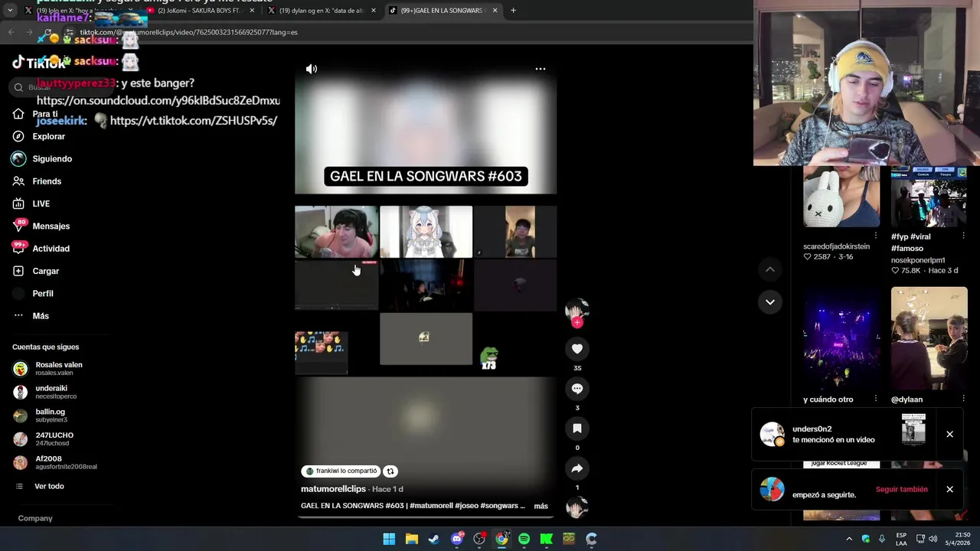This screenshot has height=551, width=980.
Task: Switch to the 'dylan og en X' tab
Action: (x=322, y=11)
